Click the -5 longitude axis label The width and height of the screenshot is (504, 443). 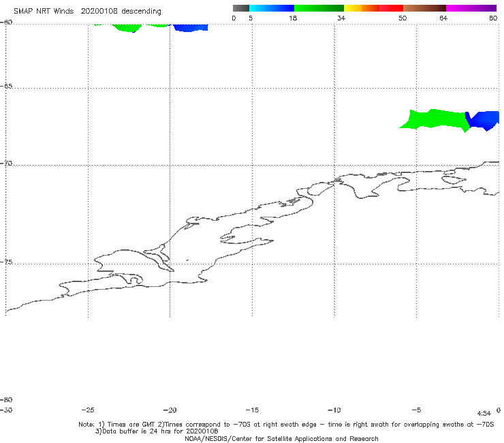click(x=416, y=410)
